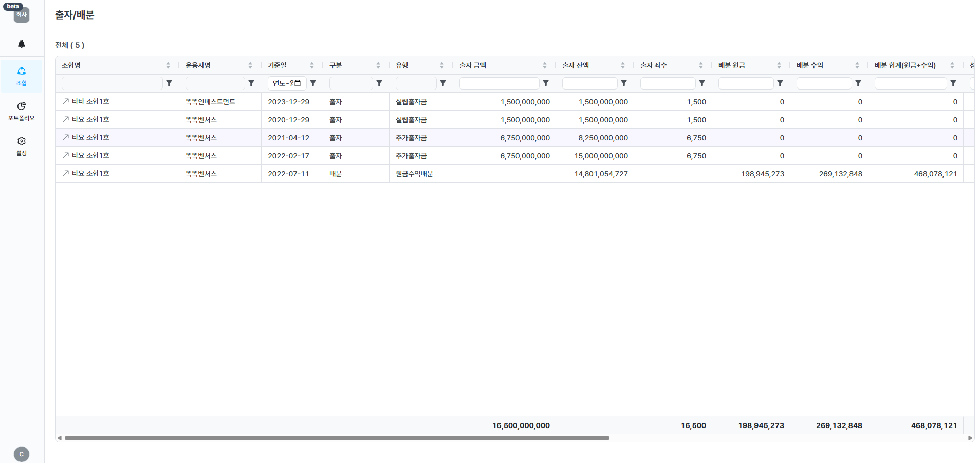The image size is (980, 463).
Task: Click the right scroll arrow of table
Action: (970, 438)
